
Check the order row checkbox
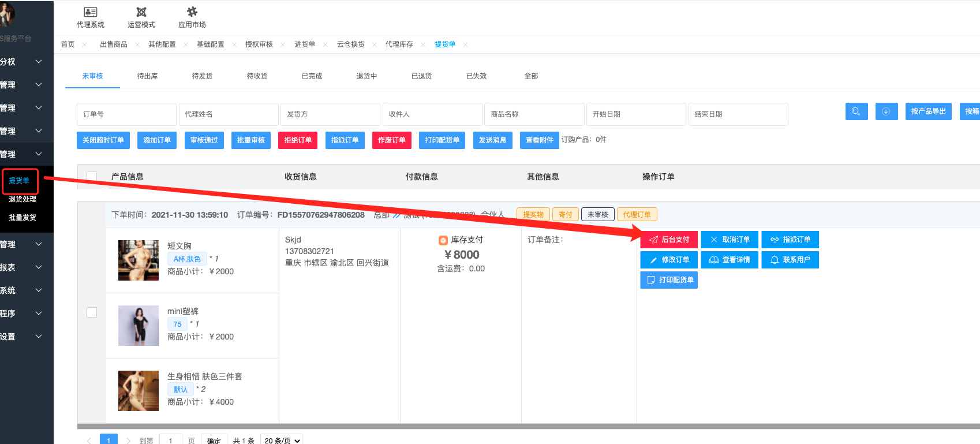tap(92, 312)
